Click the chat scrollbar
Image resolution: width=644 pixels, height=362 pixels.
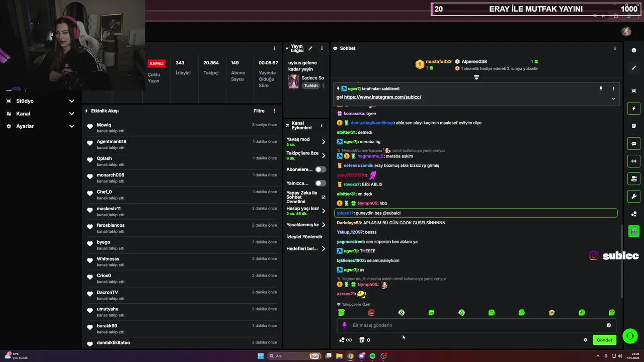tap(622, 260)
